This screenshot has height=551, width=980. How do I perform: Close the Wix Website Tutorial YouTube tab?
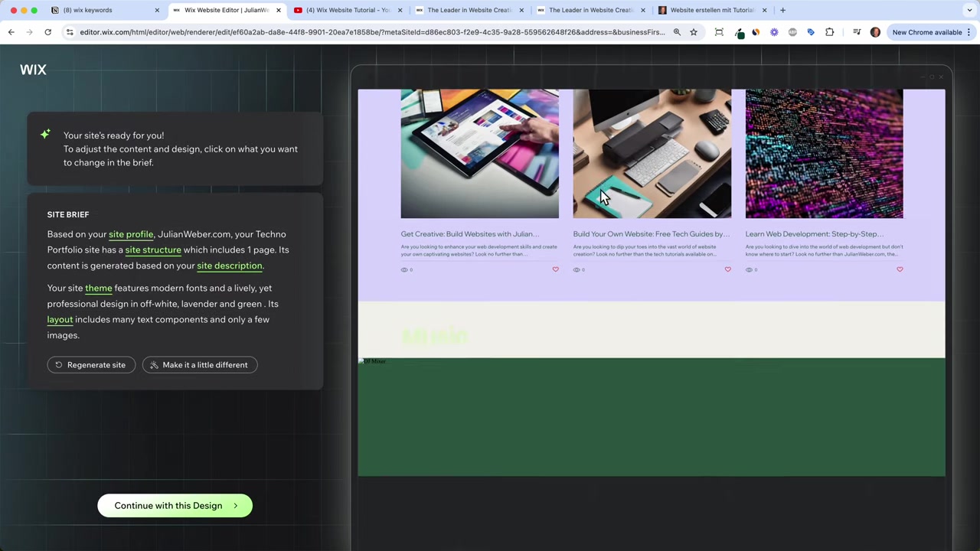[x=400, y=10]
